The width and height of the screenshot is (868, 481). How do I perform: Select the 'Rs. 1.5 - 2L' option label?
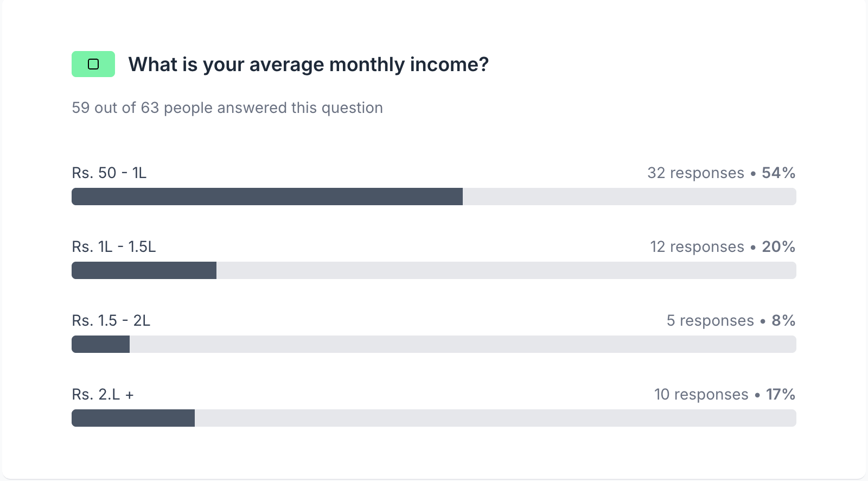tap(111, 320)
